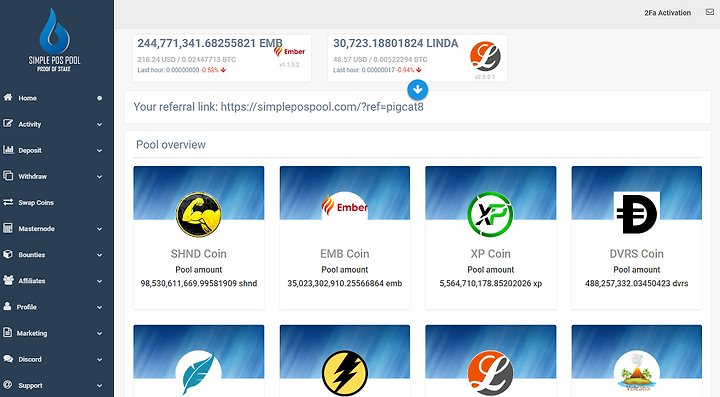Image resolution: width=720 pixels, height=397 pixels.
Task: Click the Ember logo in balance card
Action: click(x=289, y=51)
